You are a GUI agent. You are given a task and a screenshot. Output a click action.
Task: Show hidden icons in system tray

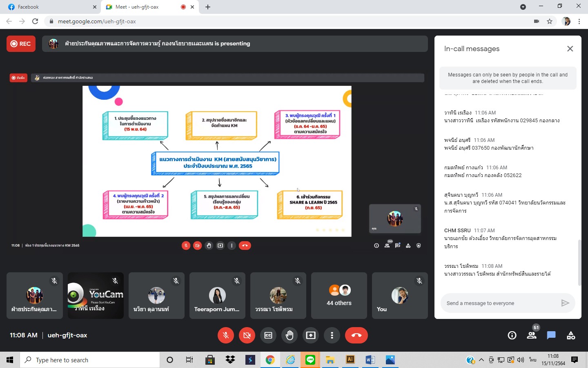481,360
